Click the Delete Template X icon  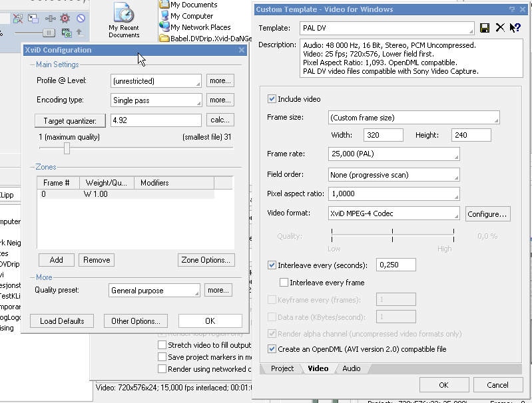500,28
